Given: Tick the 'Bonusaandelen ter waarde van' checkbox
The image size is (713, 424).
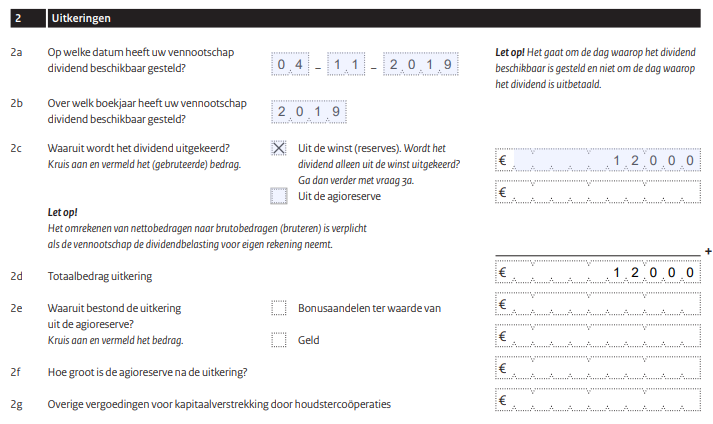Looking at the screenshot, I should [279, 308].
